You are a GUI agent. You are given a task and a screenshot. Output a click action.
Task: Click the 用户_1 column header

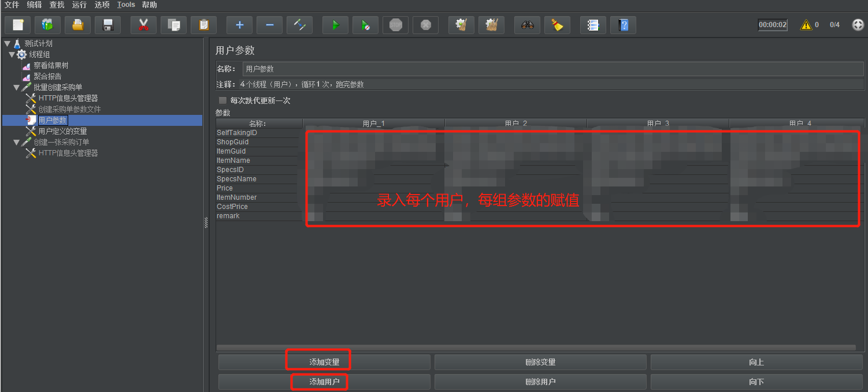[374, 124]
